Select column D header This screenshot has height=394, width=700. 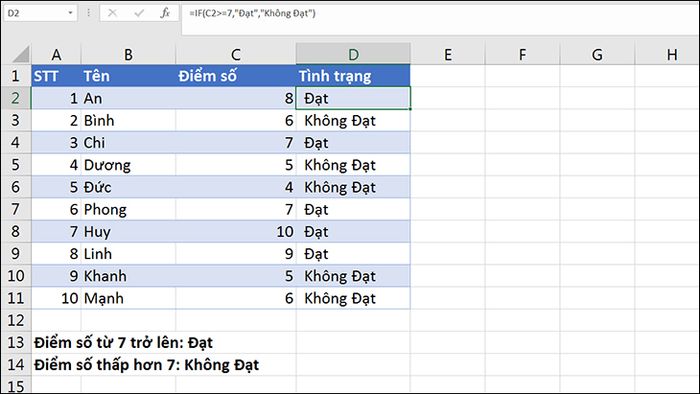tap(353, 54)
